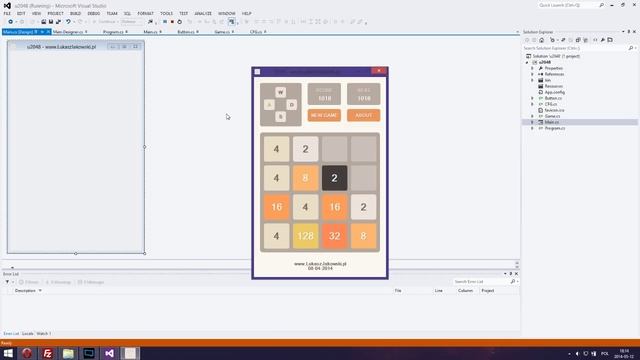
Task: Toggle the Errors filter in Error List
Action: (28, 282)
